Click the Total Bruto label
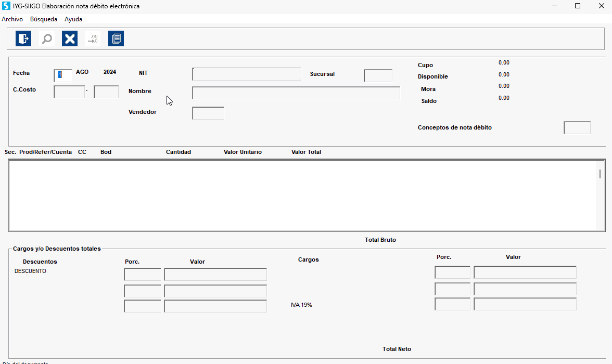 point(380,240)
